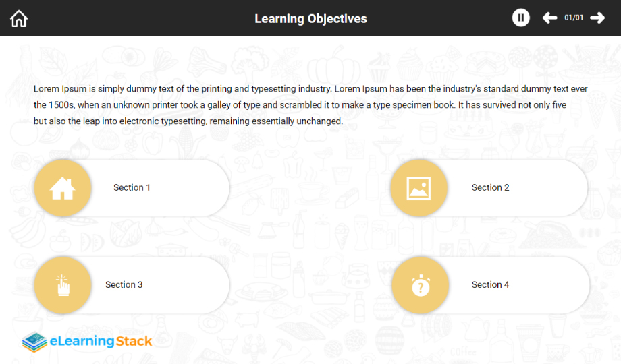Viewport: 621px width, 364px height.
Task: Select the Section 1 label
Action: (x=132, y=188)
